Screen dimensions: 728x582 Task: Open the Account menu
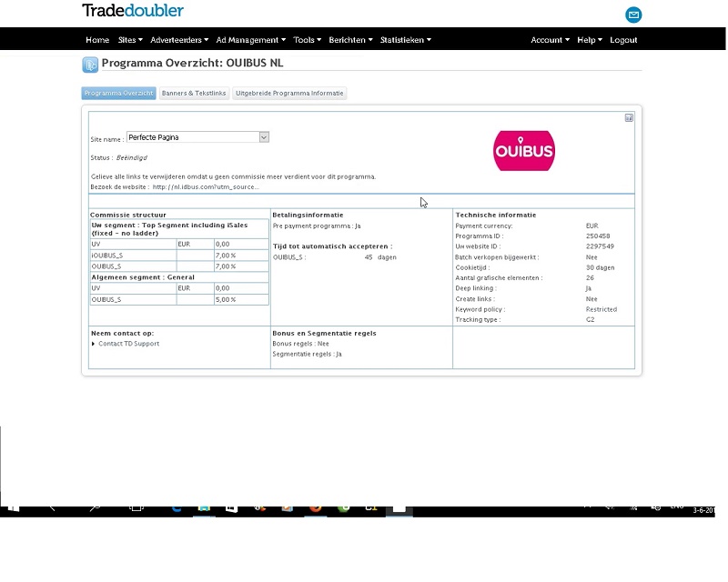coord(550,40)
